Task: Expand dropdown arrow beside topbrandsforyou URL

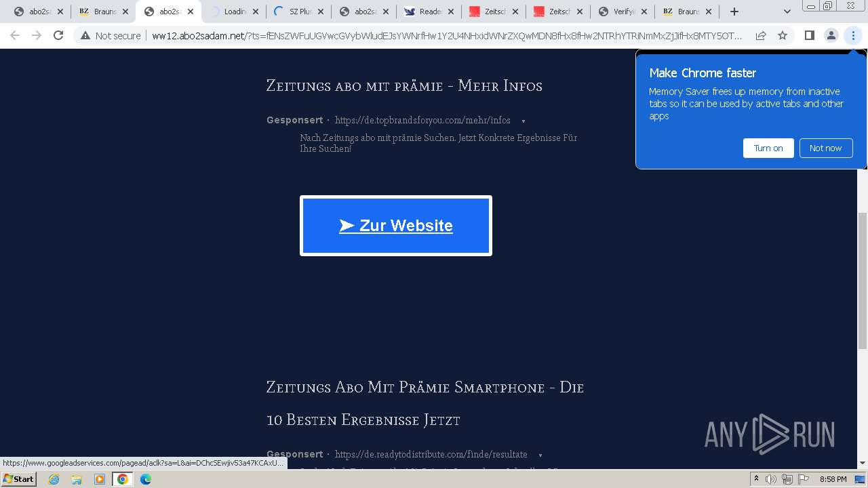Action: coord(523,121)
